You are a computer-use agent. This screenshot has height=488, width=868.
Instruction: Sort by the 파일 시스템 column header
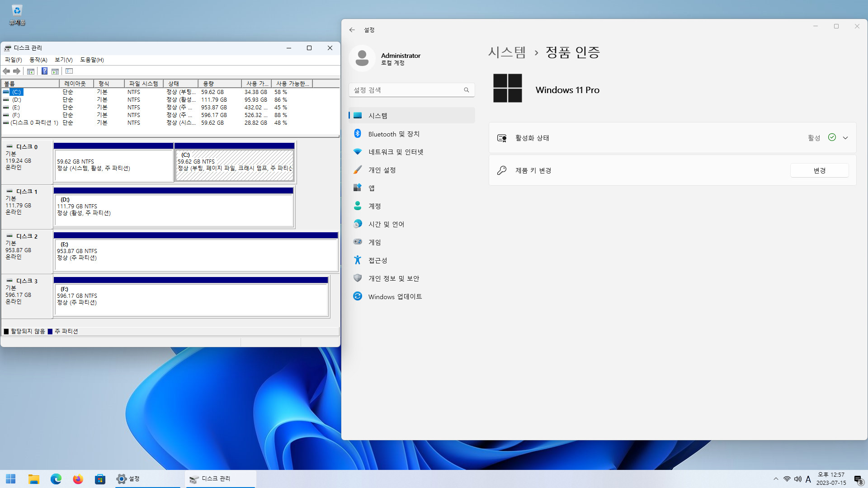pyautogui.click(x=144, y=84)
